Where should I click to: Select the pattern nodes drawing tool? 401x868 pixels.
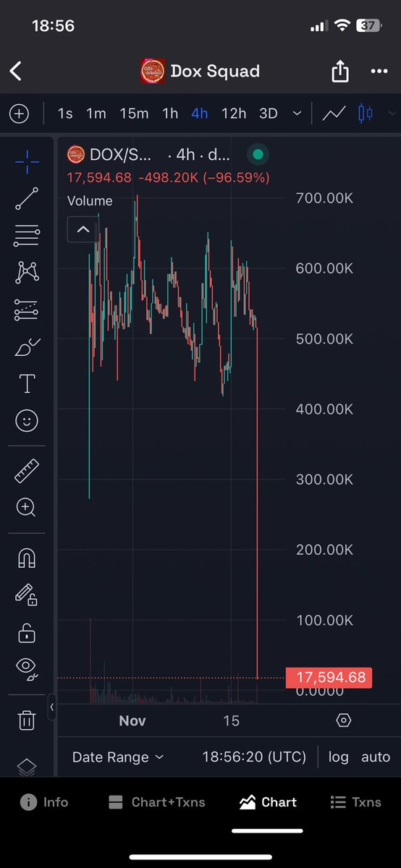pyautogui.click(x=27, y=273)
